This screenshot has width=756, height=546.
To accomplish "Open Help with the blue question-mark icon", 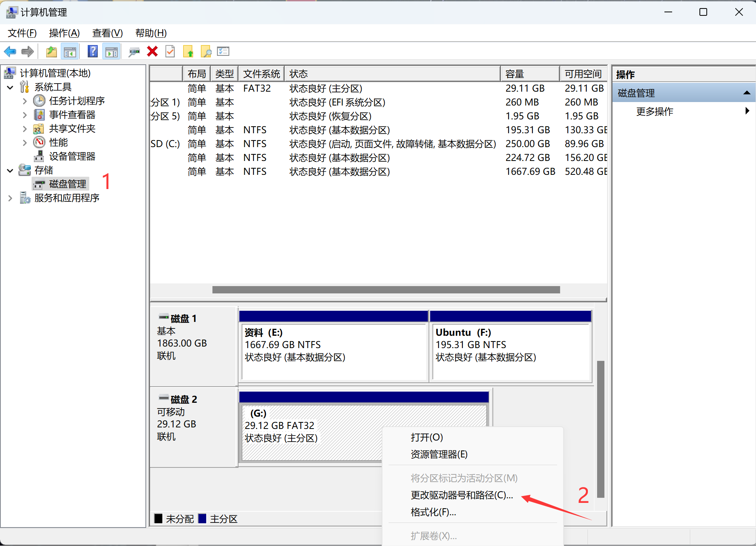I will coord(93,51).
